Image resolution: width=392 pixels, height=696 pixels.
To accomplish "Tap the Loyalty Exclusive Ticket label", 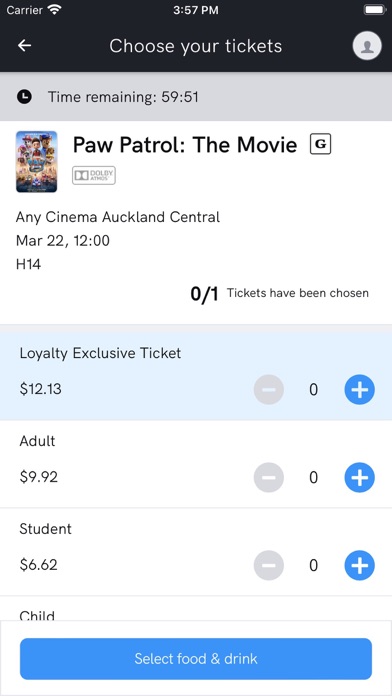I will [100, 353].
